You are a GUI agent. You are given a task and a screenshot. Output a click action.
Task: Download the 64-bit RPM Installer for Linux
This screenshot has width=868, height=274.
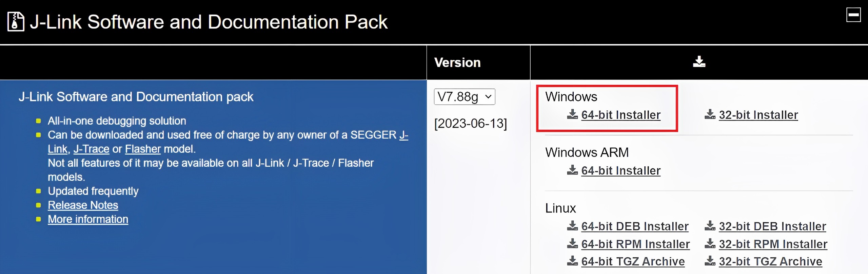point(636,244)
